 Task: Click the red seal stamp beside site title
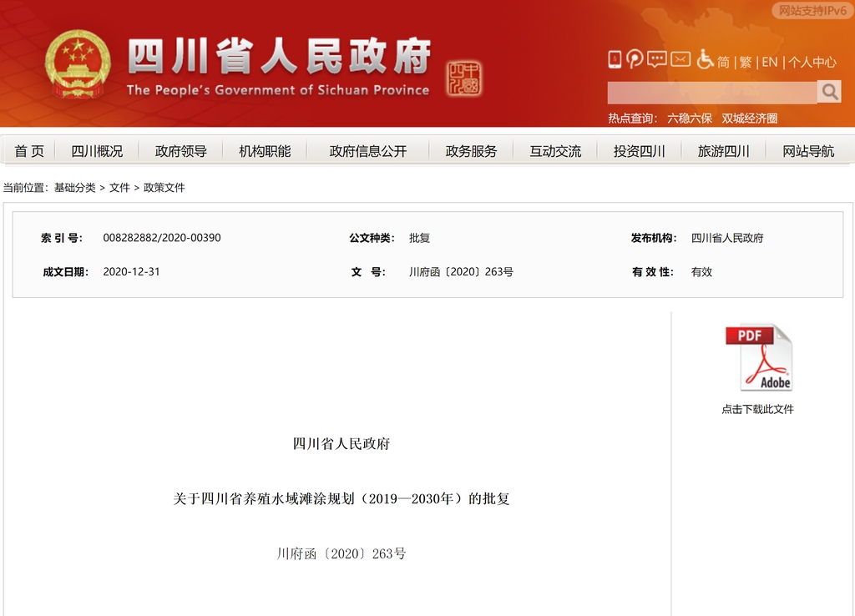click(x=463, y=78)
